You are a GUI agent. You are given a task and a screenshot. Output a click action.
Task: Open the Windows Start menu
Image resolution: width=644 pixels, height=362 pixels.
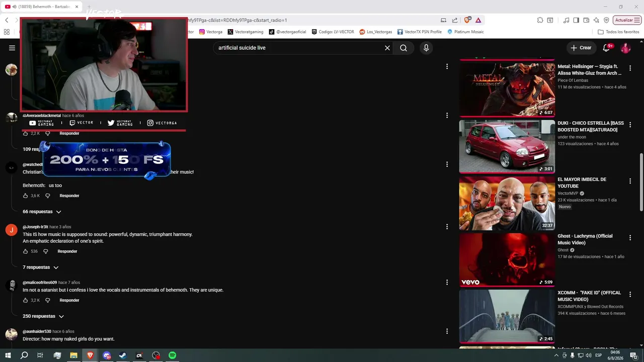click(8, 355)
